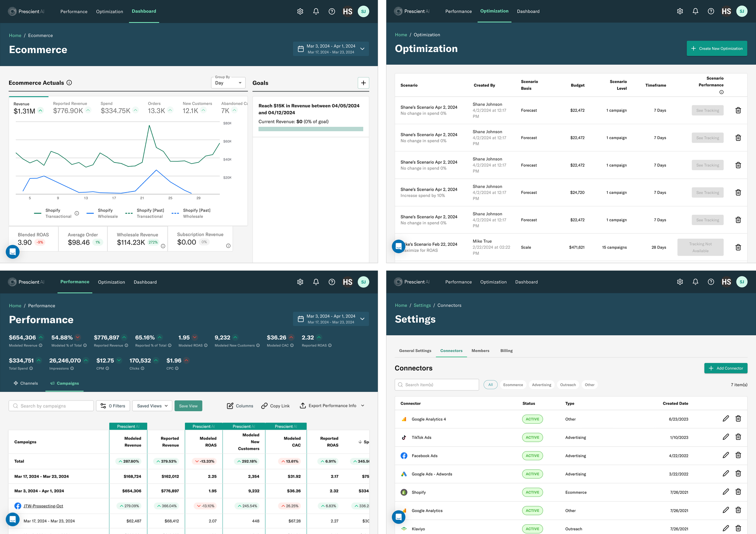Click the settings gear in Ecommerce dashboard header
This screenshot has width=756, height=534.
300,11
